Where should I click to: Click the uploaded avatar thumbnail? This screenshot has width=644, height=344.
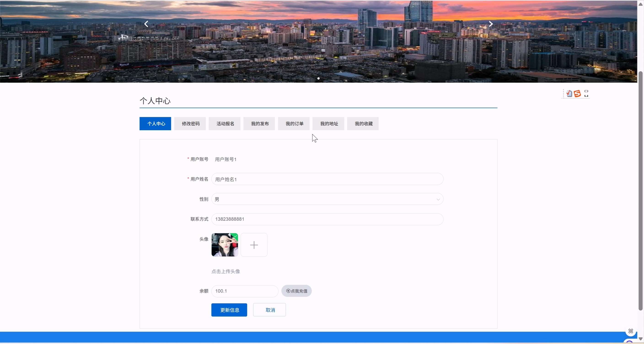pyautogui.click(x=225, y=245)
